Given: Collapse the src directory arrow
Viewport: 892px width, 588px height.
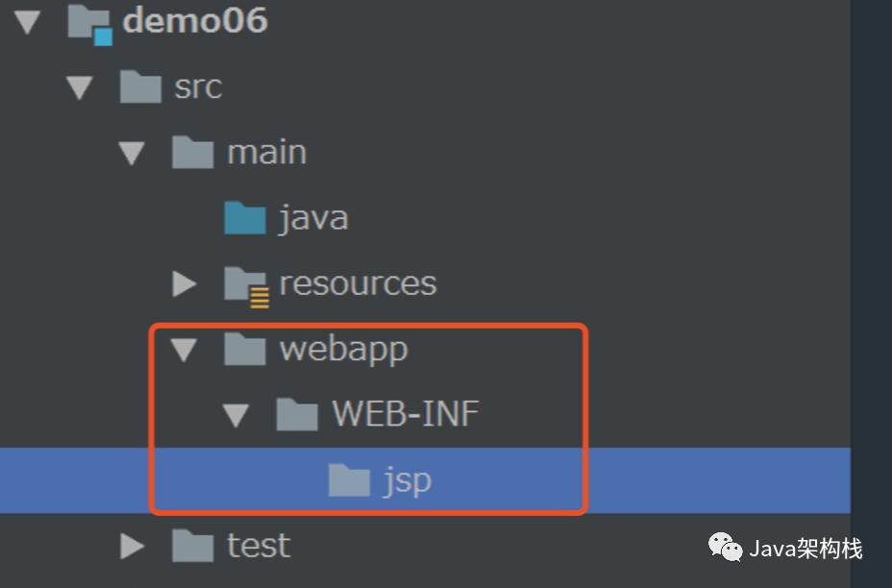Looking at the screenshot, I should tap(80, 88).
